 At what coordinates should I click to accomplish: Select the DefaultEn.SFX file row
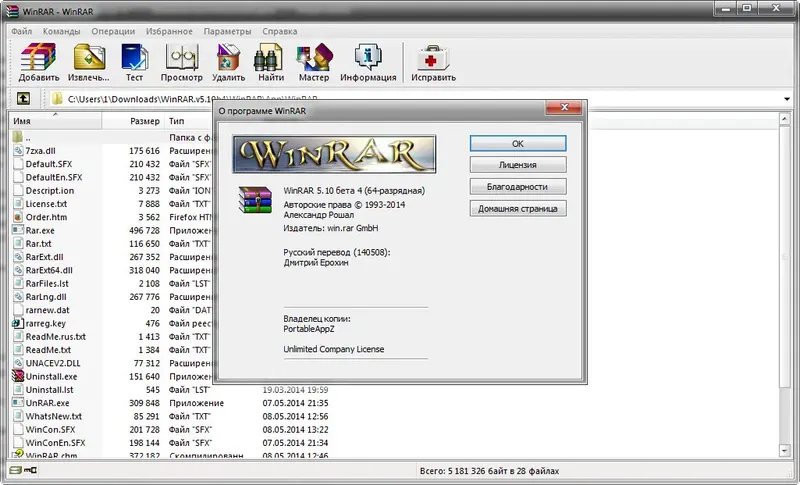point(112,177)
